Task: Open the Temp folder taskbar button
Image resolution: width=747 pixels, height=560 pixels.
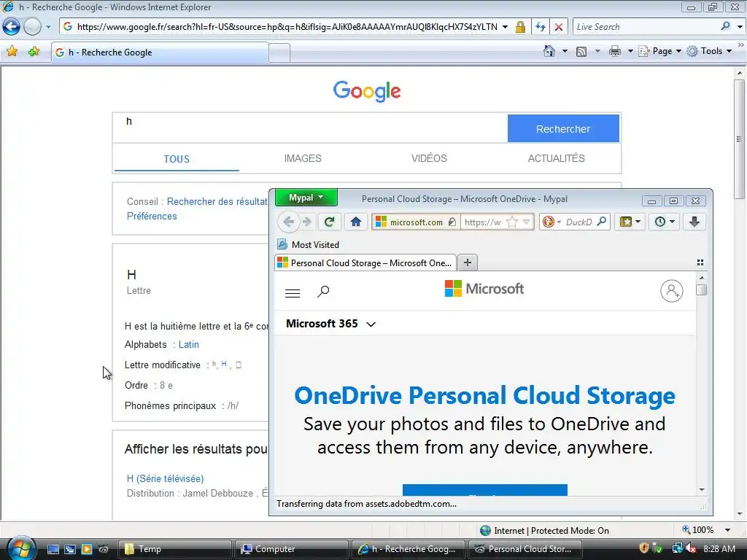Action: pos(175,549)
